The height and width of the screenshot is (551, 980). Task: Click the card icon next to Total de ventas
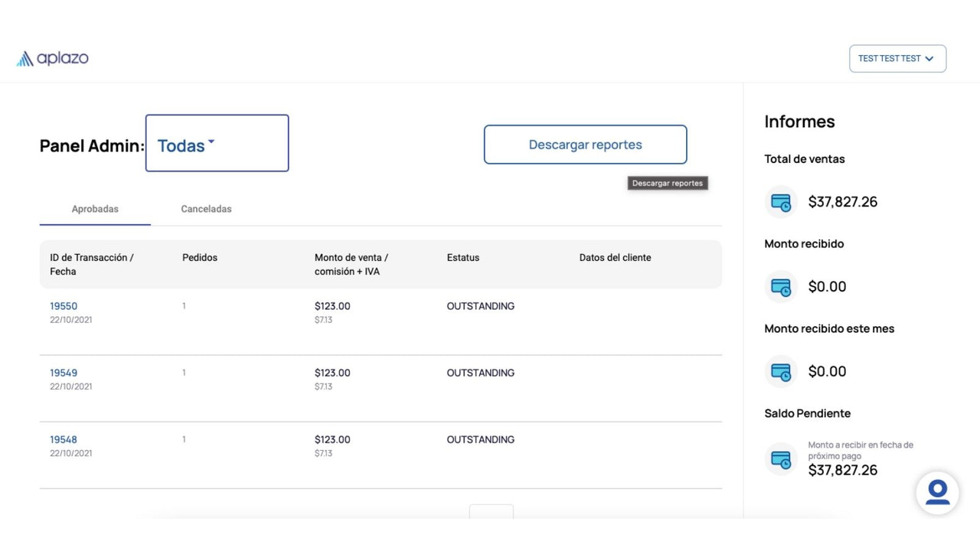780,201
